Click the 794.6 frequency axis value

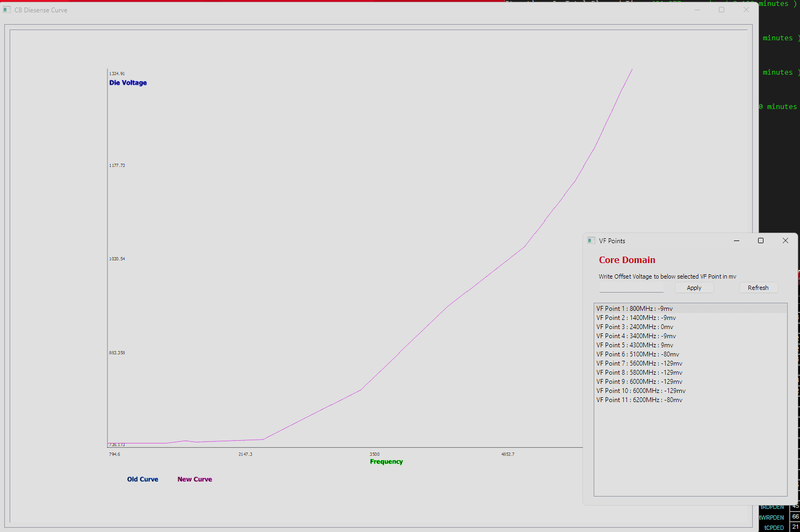tap(114, 454)
